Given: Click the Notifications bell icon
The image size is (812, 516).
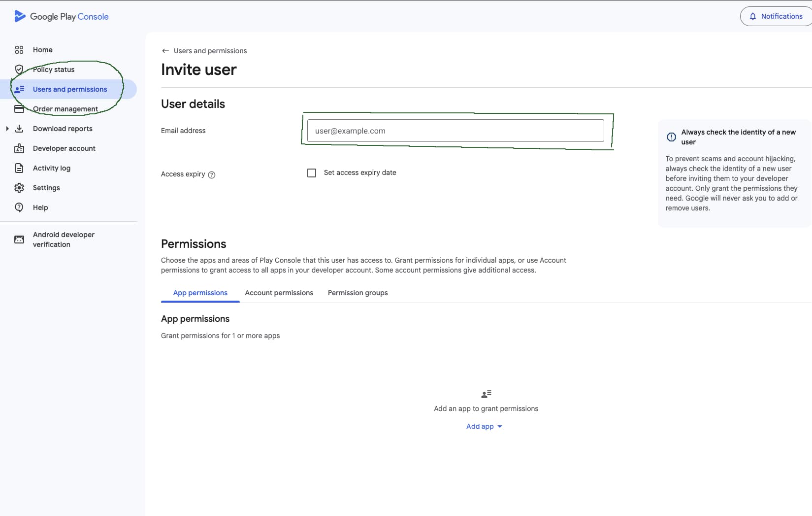Looking at the screenshot, I should [753, 16].
